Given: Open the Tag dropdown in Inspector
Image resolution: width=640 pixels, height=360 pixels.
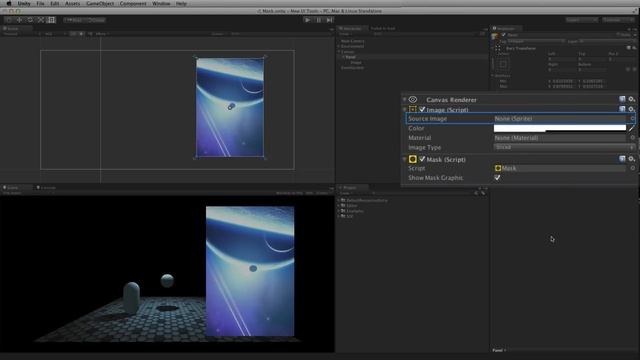Looking at the screenshot, I should click(536, 41).
